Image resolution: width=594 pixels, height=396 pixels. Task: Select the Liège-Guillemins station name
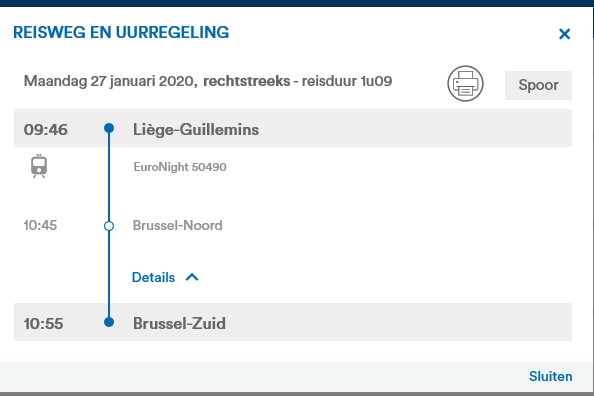point(196,130)
